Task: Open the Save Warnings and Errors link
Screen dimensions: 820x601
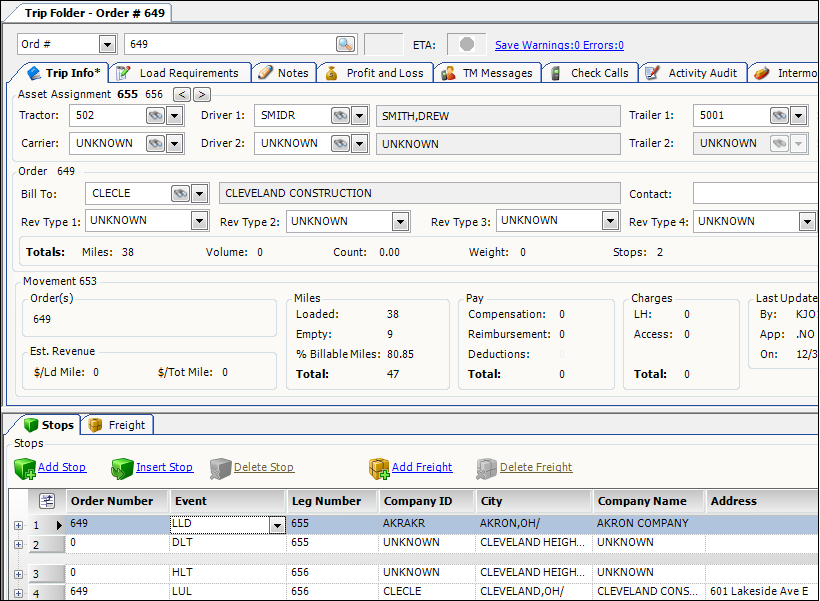Action: [559, 45]
